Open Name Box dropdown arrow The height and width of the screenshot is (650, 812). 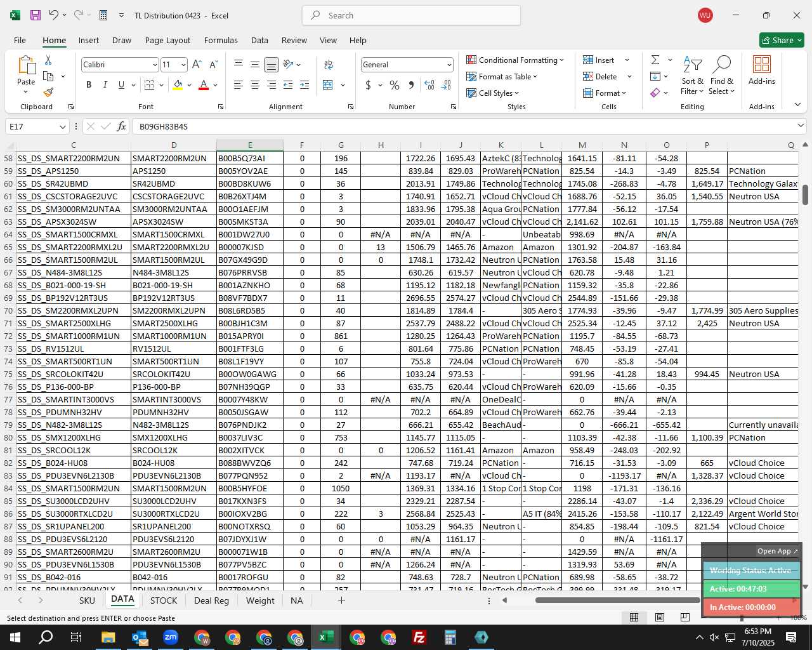(62, 126)
